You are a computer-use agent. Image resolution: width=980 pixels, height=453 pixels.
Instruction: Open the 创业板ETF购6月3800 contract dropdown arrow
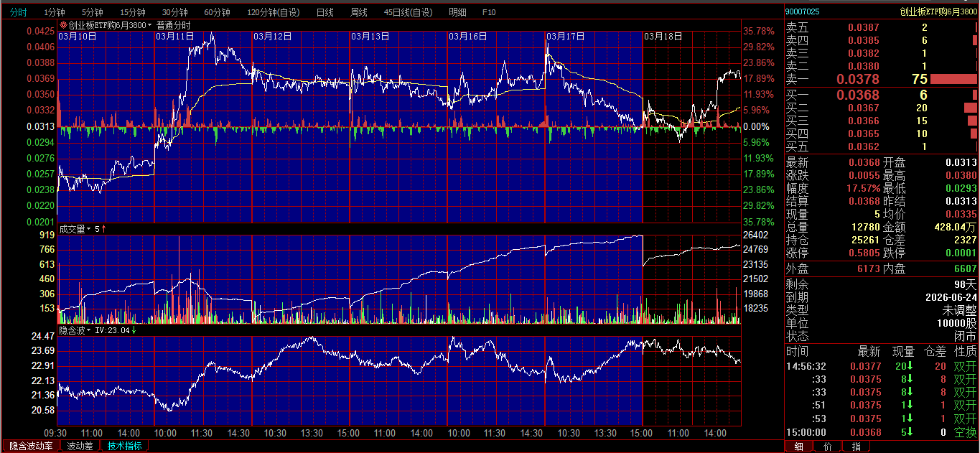pos(150,25)
